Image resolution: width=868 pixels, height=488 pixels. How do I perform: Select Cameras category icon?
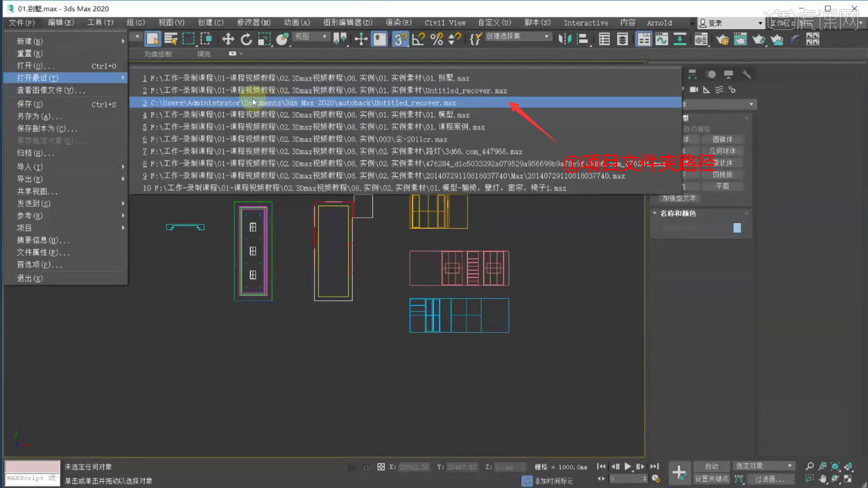[694, 89]
